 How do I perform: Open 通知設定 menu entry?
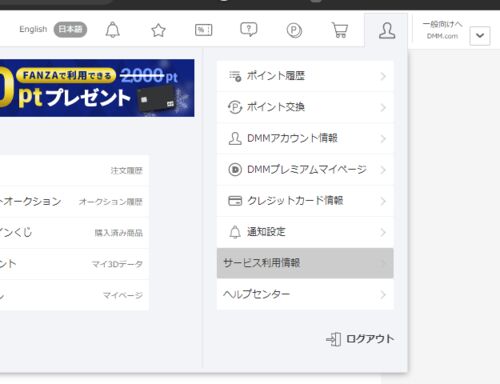[305, 232]
